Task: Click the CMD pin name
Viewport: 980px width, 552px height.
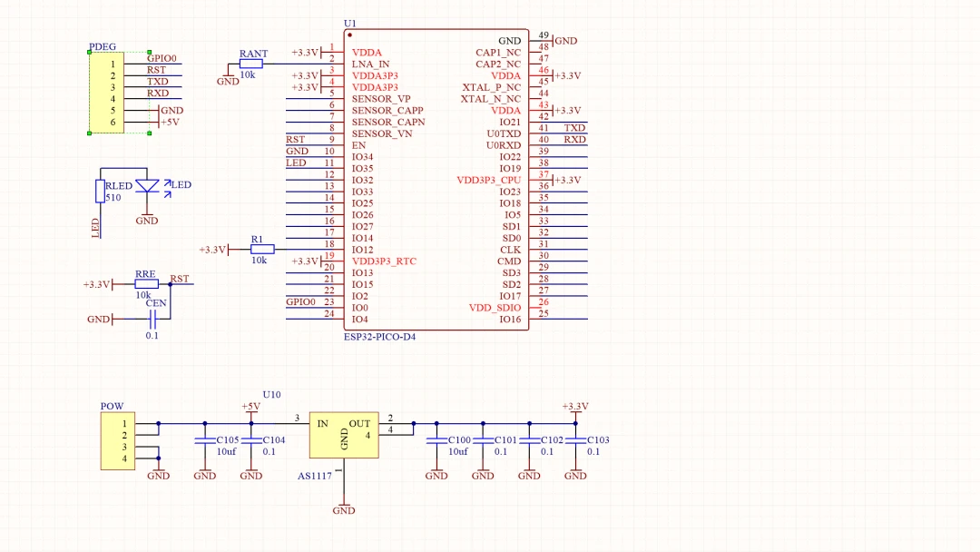Action: (509, 261)
